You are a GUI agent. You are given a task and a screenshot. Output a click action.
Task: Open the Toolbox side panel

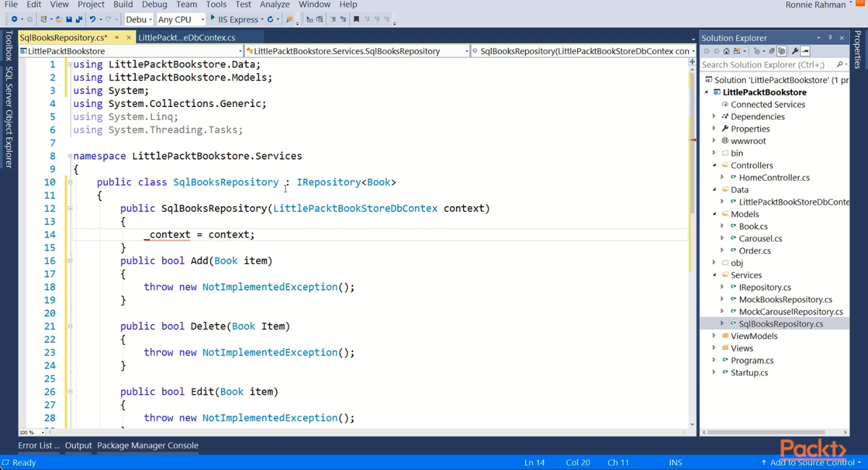(x=9, y=47)
